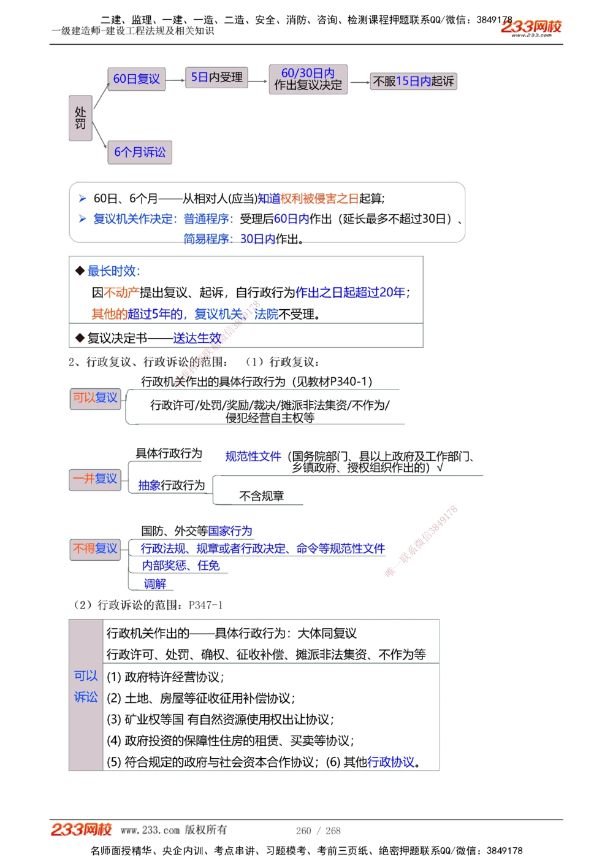Click the 送达生效 highlighted text
This screenshot has height=868, width=613.
(x=196, y=338)
